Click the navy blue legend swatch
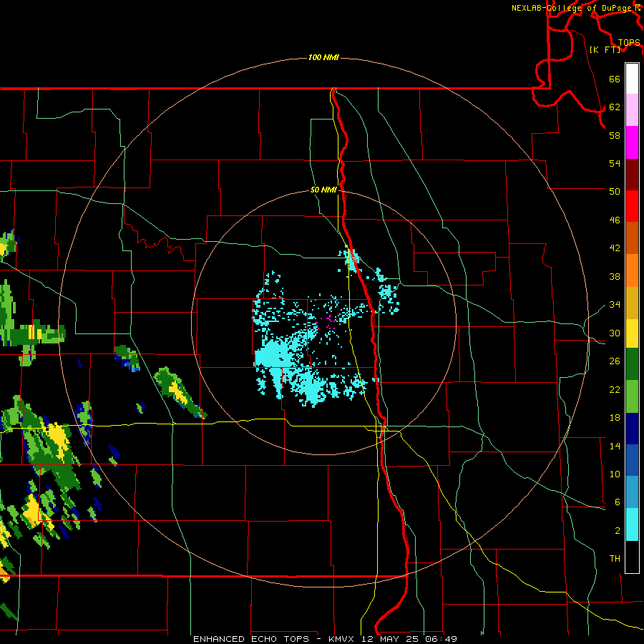Screen dimensions: 644x644 coord(632,429)
